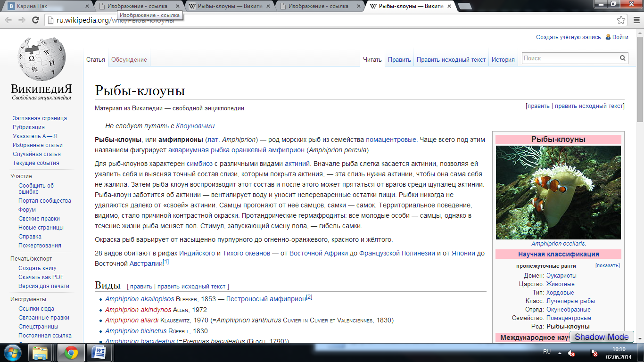Follow the помацентровые family link
Viewport: 644px width, 362px height.
point(391,140)
